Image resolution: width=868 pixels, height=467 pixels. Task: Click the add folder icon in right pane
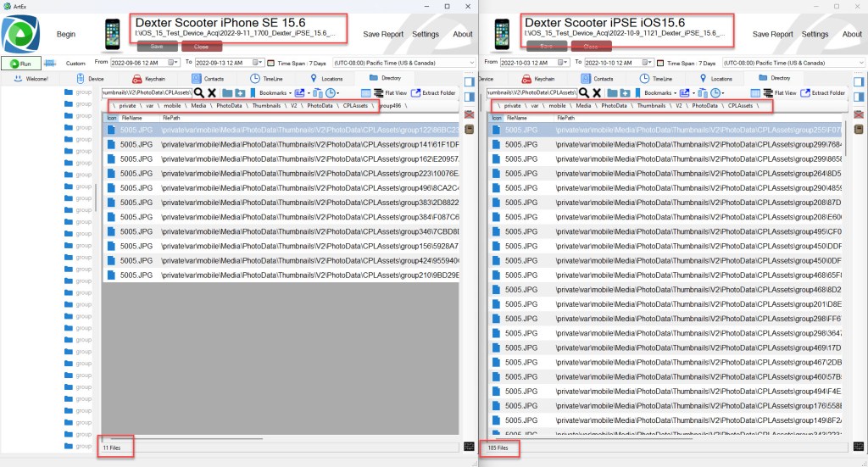[x=625, y=92]
